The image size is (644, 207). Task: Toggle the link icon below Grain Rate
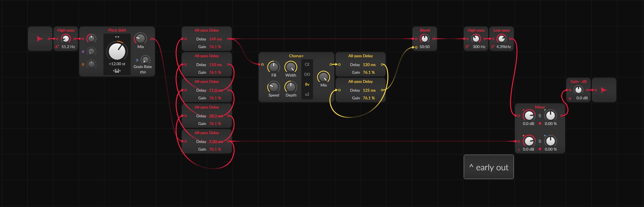point(143,72)
